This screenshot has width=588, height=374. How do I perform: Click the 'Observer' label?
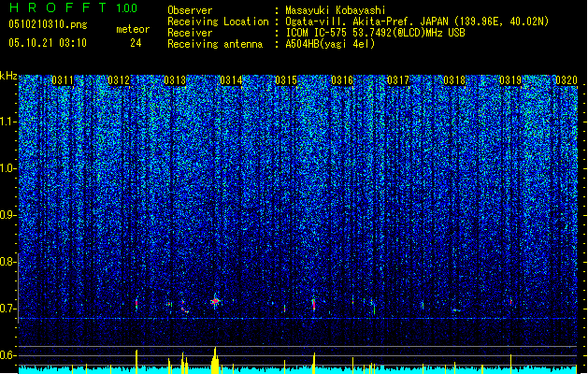[x=190, y=10]
